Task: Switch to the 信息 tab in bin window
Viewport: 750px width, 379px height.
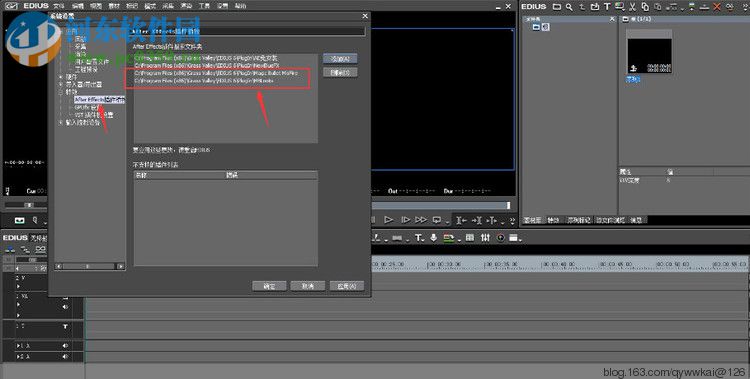Action: tap(636, 220)
